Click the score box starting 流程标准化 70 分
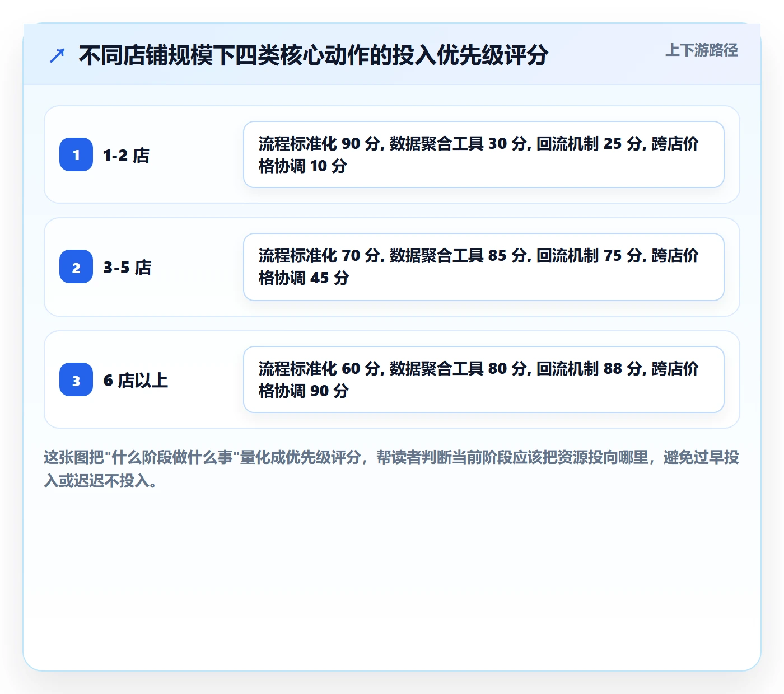Viewport: 784px width, 694px height. click(x=484, y=267)
